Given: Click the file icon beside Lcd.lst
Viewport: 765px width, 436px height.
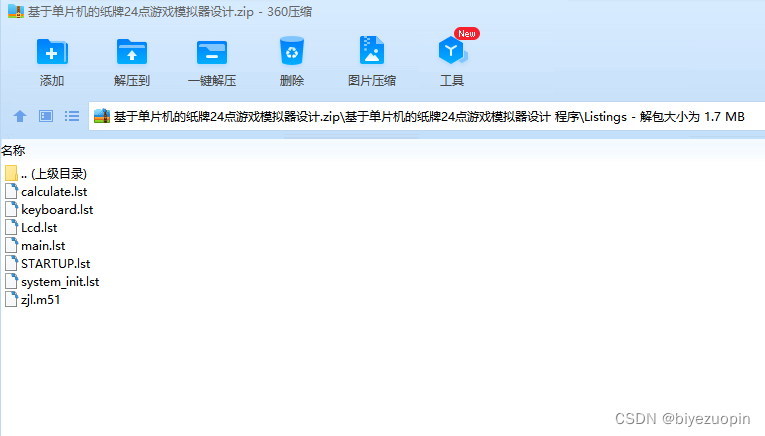Looking at the screenshot, I should pyautogui.click(x=11, y=227).
